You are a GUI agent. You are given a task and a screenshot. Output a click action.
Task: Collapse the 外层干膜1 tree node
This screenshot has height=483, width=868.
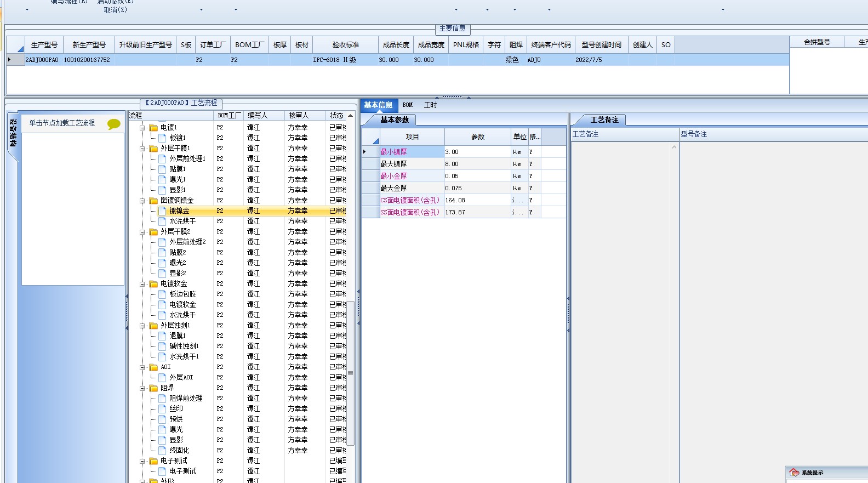(142, 149)
